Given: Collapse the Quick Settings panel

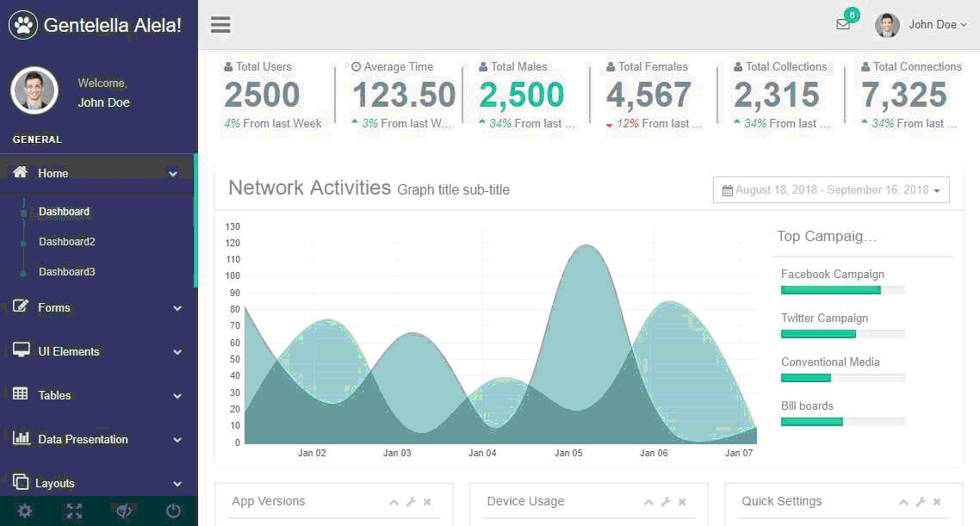Looking at the screenshot, I should pos(903,502).
